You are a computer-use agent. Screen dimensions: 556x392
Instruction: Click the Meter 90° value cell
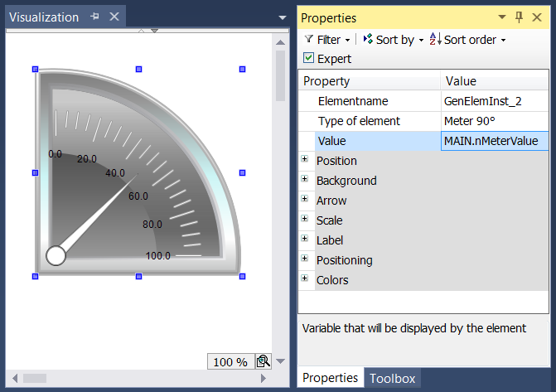[495, 121]
